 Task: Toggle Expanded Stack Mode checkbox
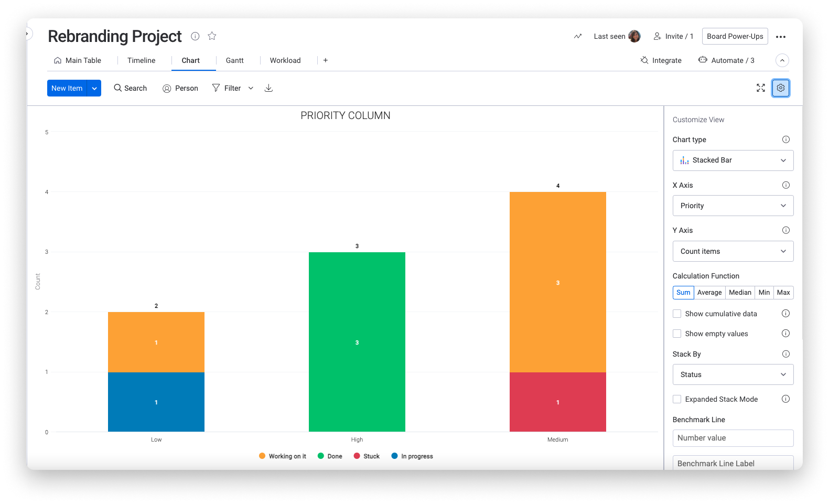point(677,399)
